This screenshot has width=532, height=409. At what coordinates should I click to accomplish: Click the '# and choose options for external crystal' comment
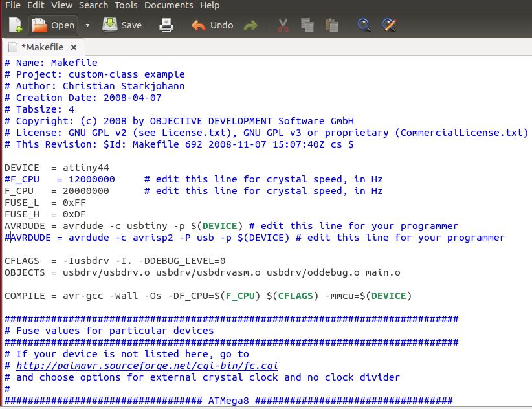202,377
